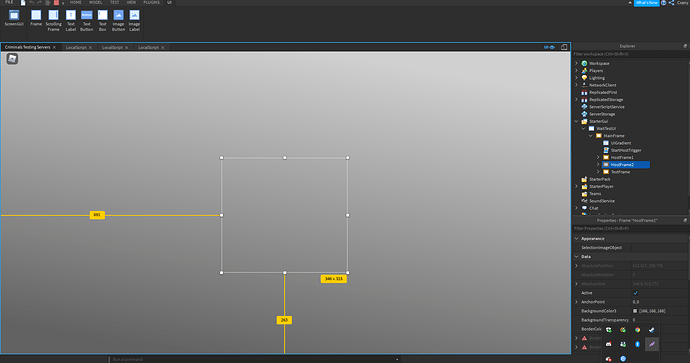Click the BackgroundTransparency value field
The image size is (690, 363).
point(659,320)
